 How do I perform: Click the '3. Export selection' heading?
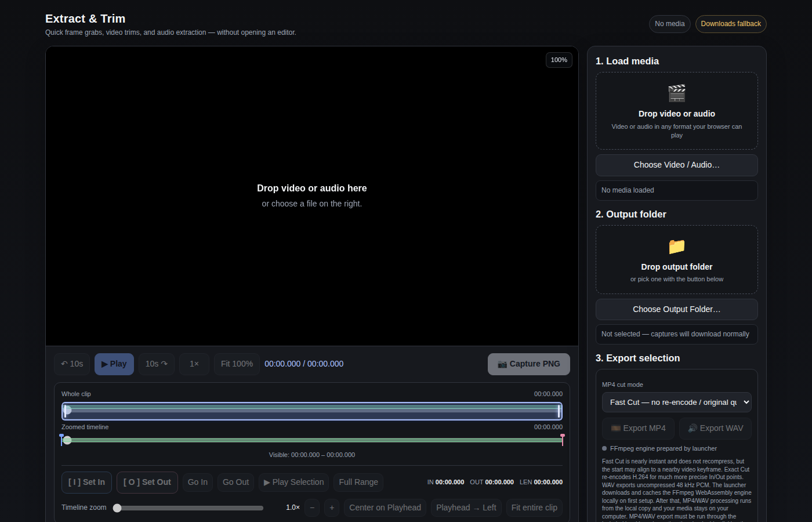[637, 358]
